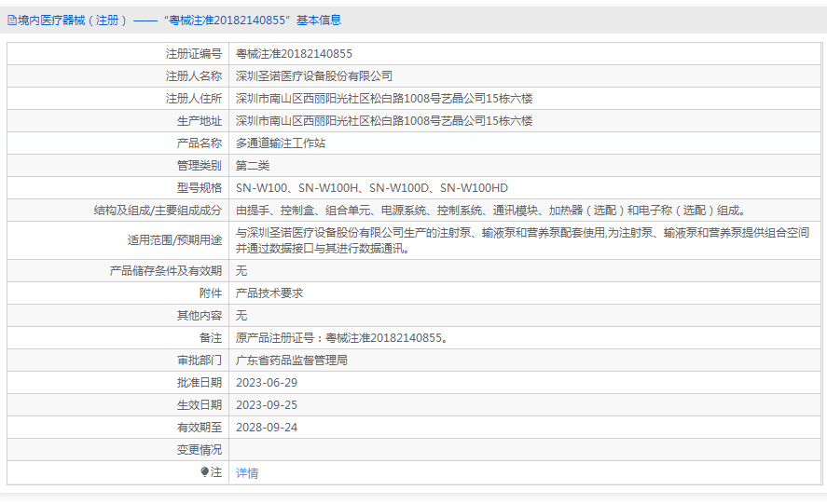Click the address value in 生产地址 row
Viewport: 827px width, 504px height.
384,121
